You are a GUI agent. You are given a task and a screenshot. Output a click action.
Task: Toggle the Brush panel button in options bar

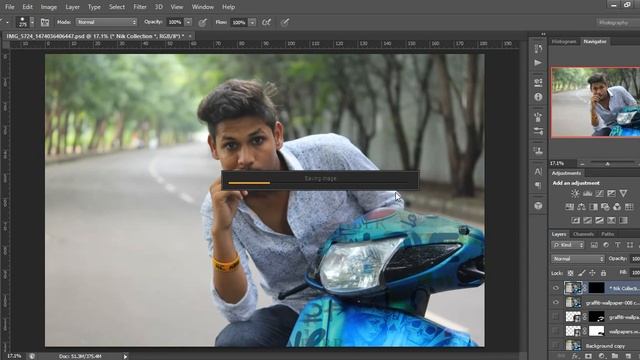[x=45, y=22]
